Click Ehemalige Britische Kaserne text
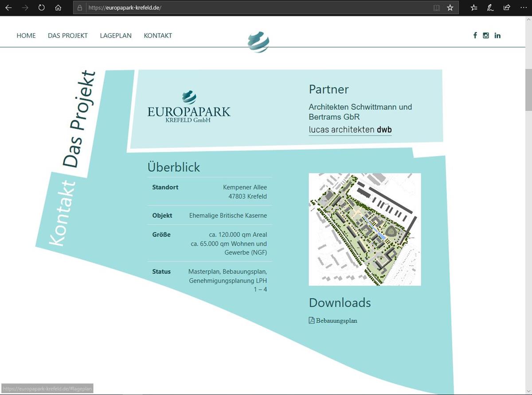This screenshot has width=532, height=395. [228, 216]
